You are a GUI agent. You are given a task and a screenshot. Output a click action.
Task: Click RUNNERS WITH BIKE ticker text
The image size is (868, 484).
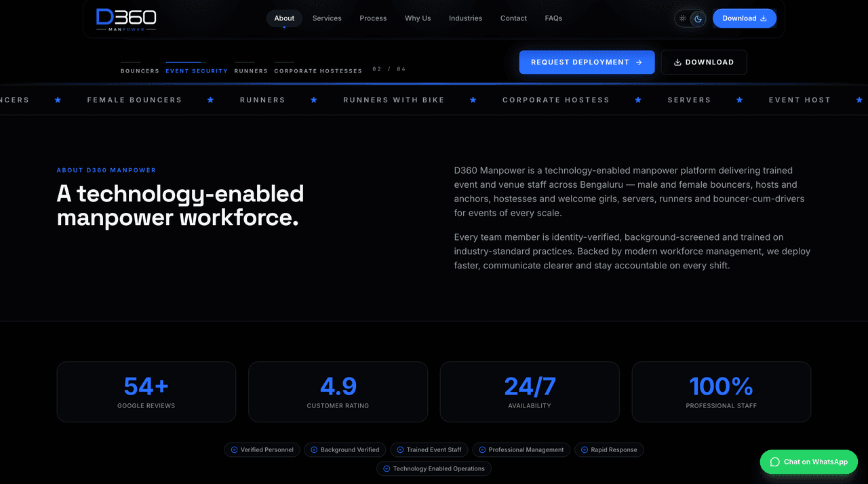394,100
